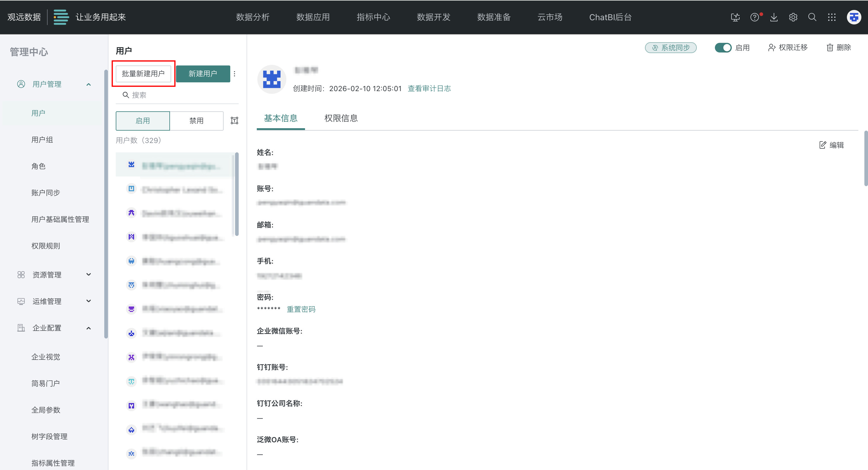868x470 pixels.
Task: Click the user list multi-select icon
Action: pyautogui.click(x=234, y=121)
